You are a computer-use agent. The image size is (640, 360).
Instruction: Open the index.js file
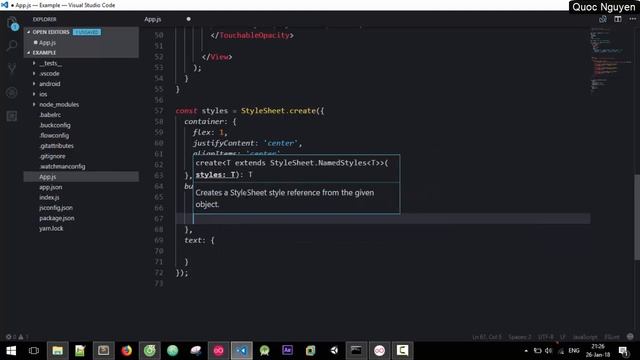click(x=49, y=198)
